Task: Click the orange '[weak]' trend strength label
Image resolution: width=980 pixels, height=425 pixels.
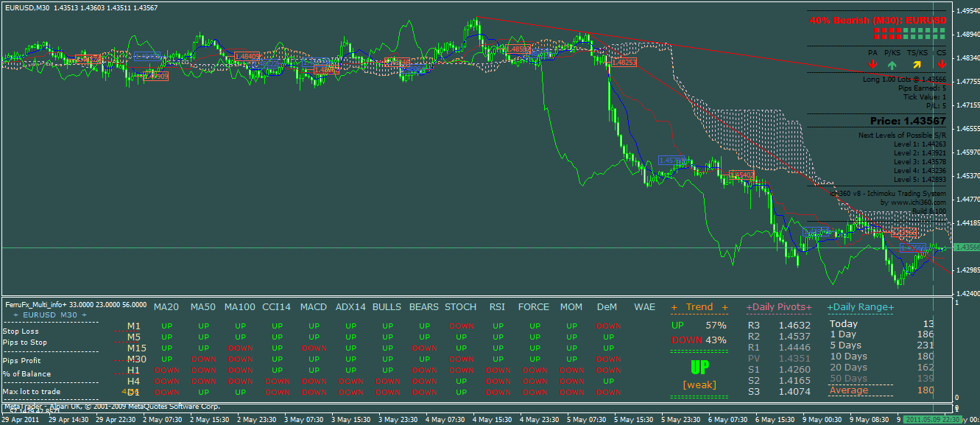Action: [x=699, y=385]
